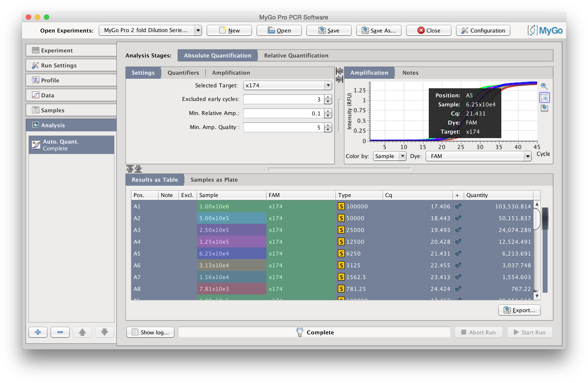Click the 7.81x10e3 sample color cell

coord(232,289)
